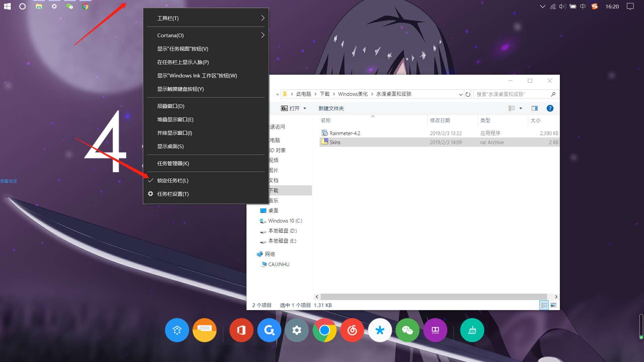Open WeChat from the top taskbar
The image size is (644, 362).
click(70, 6)
